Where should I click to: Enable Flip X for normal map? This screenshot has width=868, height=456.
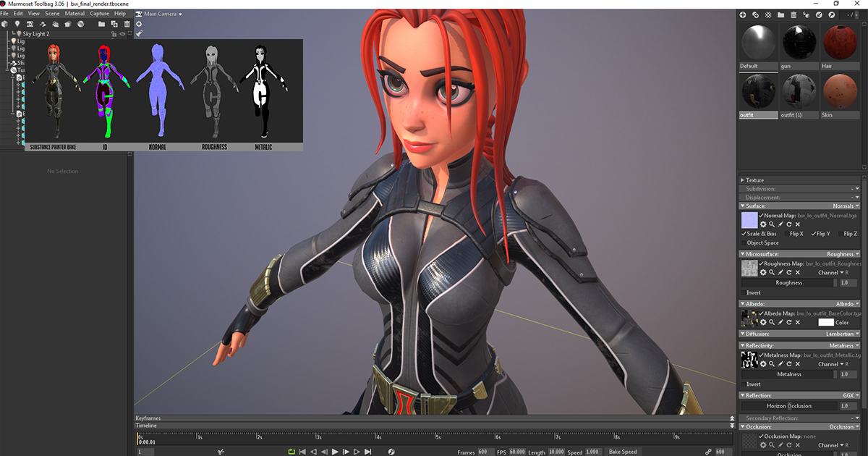786,234
